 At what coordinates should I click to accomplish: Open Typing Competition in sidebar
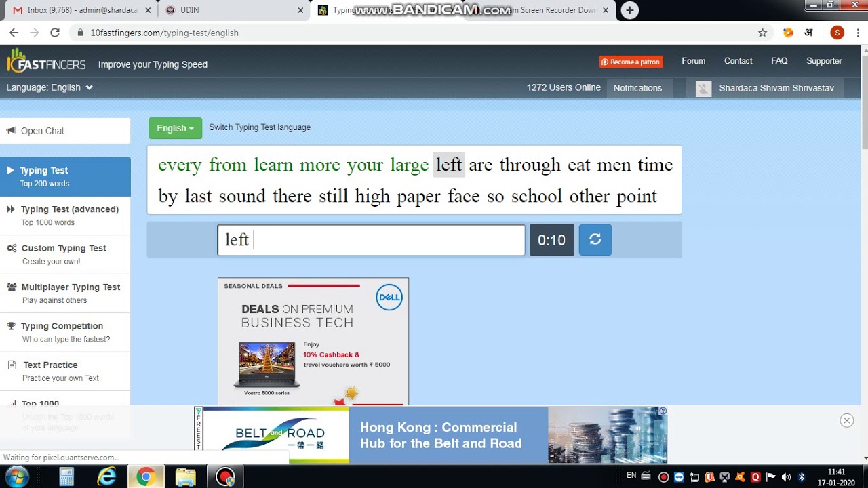[x=65, y=332]
